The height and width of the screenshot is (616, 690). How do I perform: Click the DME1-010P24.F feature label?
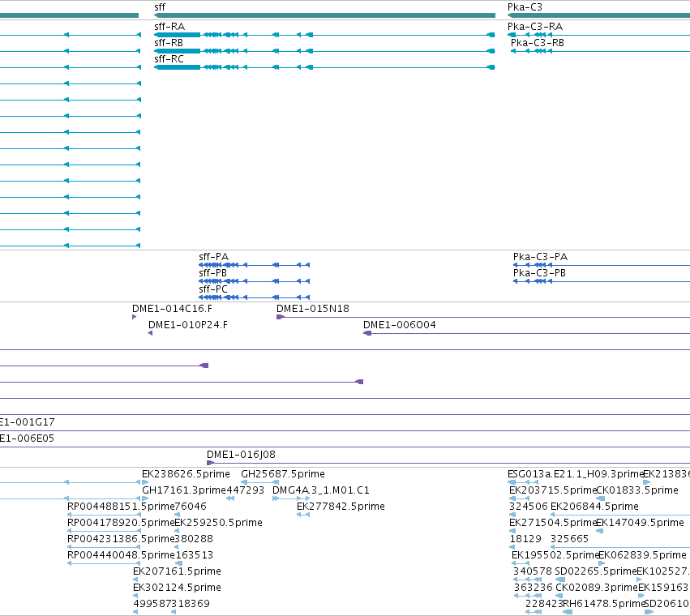(188, 325)
